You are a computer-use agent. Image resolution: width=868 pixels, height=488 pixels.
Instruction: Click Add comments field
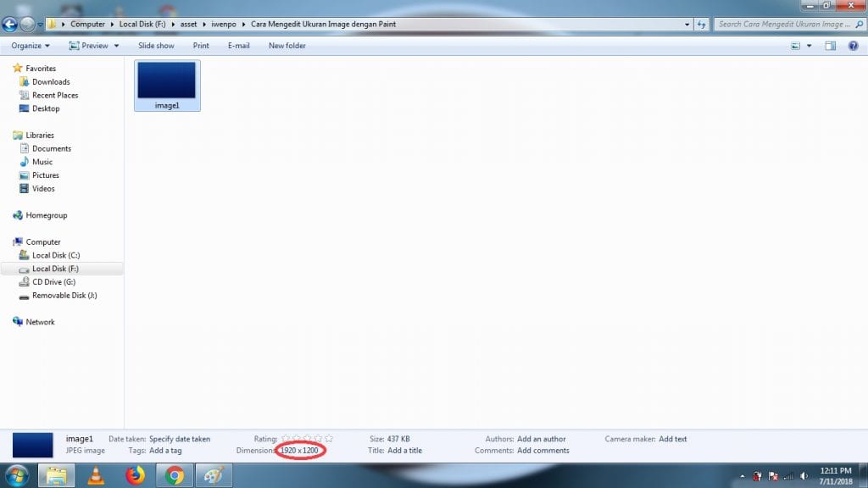[543, 451]
